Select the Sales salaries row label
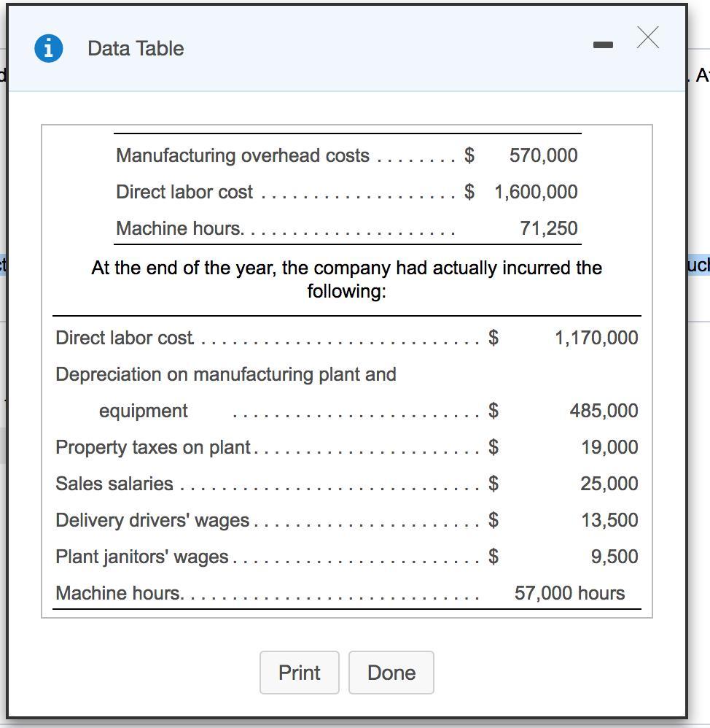 [x=114, y=484]
